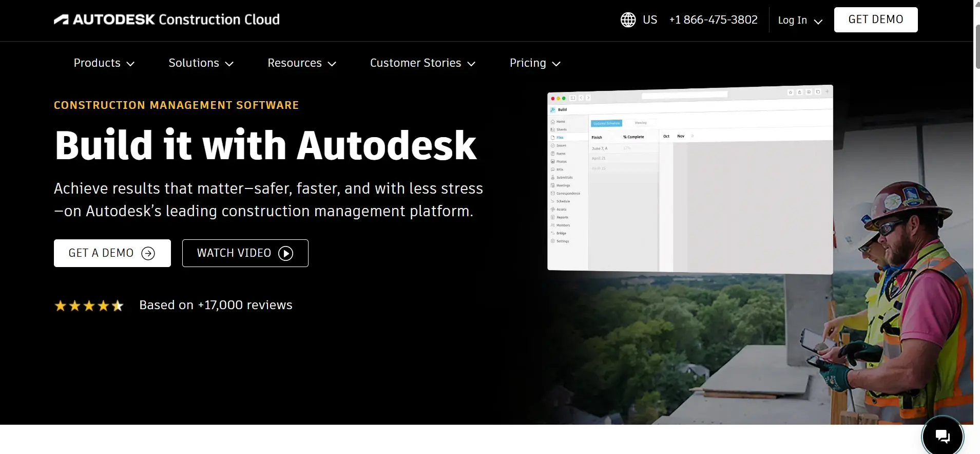Open the live chat bubble icon
The width and height of the screenshot is (980, 454).
click(943, 436)
